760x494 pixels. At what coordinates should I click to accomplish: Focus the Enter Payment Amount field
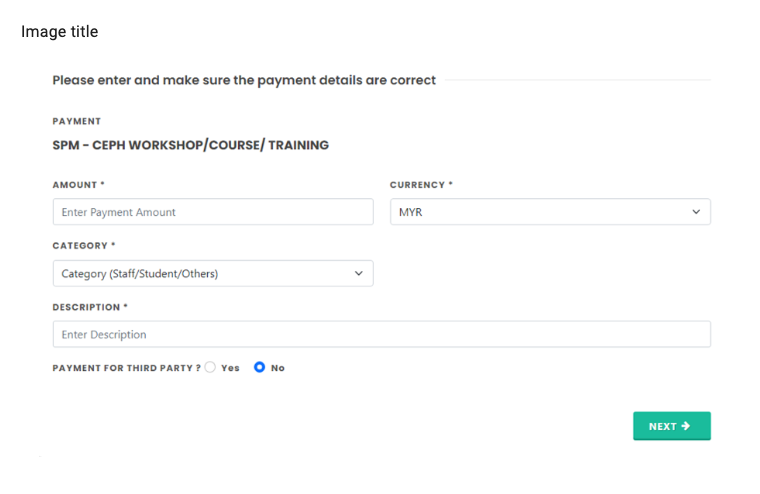click(212, 212)
